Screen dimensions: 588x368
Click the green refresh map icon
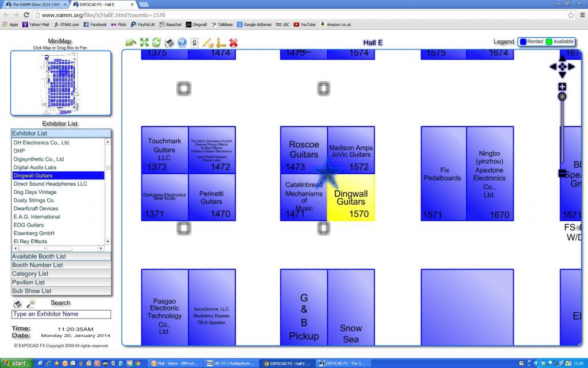[x=156, y=43]
